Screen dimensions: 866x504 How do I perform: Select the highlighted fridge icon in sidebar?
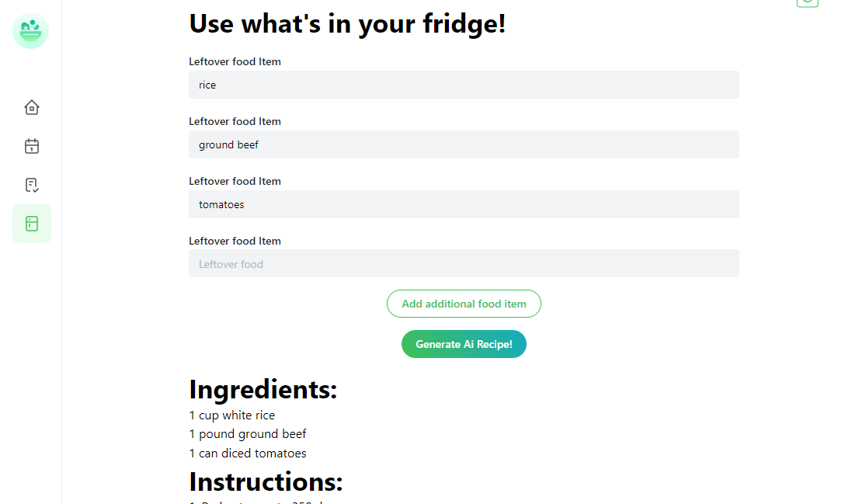(32, 224)
